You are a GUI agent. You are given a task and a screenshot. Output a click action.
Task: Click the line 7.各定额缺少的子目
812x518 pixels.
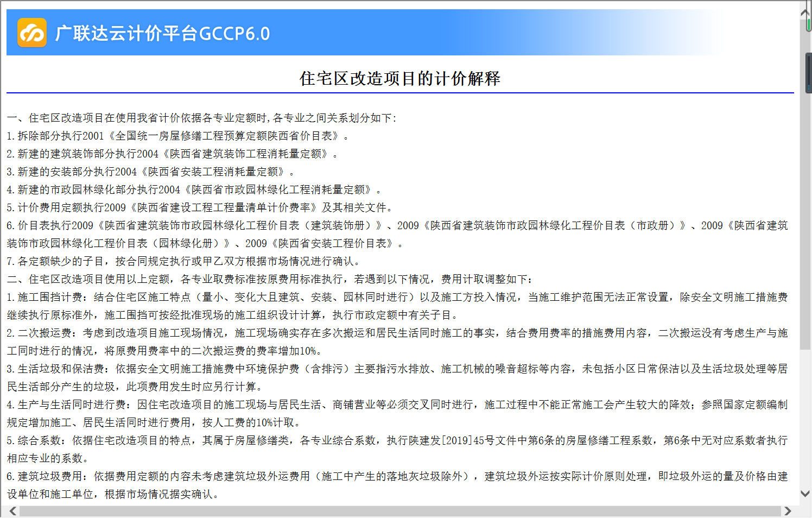coord(183,261)
